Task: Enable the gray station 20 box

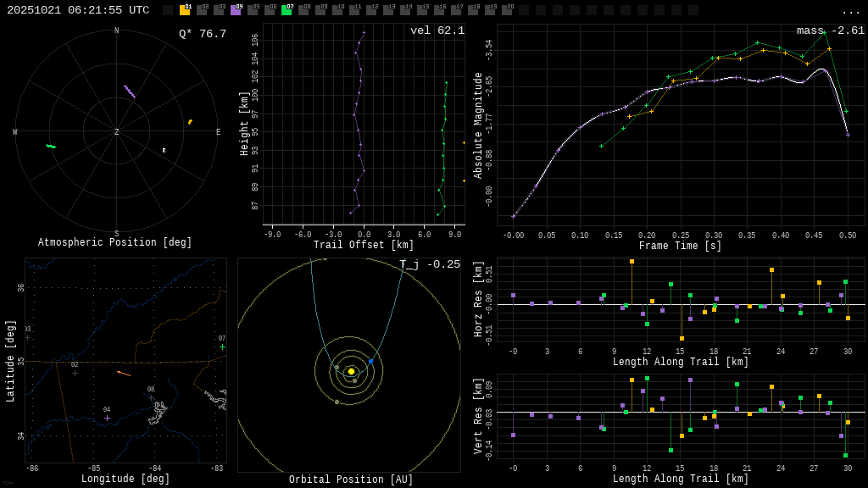Action: click(507, 10)
